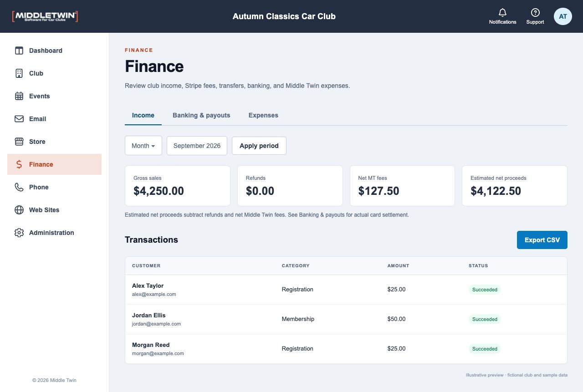Select the Events calendar icon

coord(19,96)
